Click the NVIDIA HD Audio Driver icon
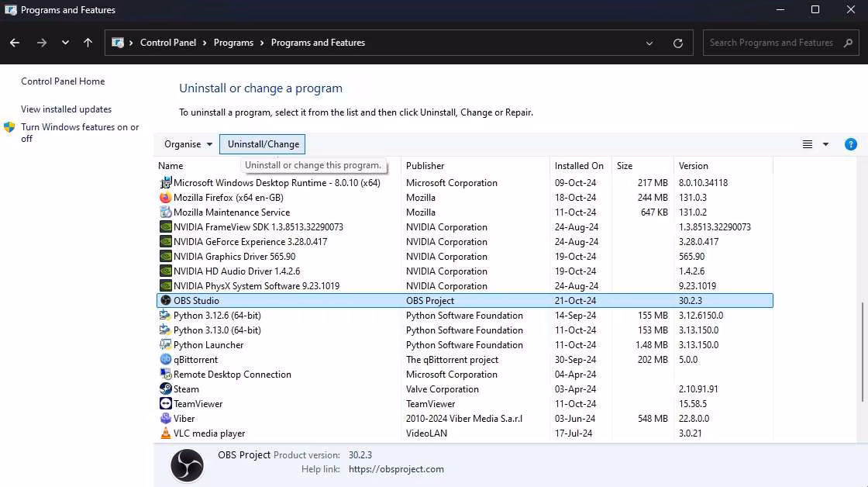Image resolution: width=868 pixels, height=487 pixels. (x=166, y=271)
